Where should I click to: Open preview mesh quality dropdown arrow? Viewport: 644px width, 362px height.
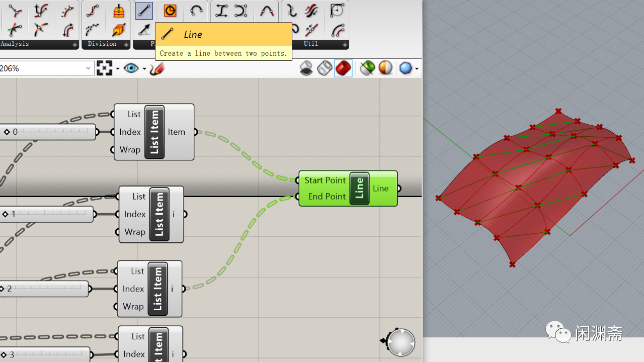click(417, 68)
